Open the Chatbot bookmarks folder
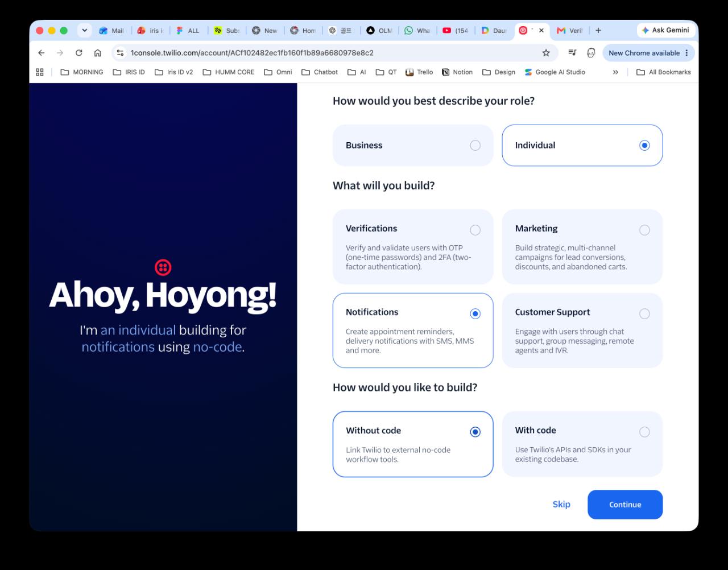Image resolution: width=728 pixels, height=570 pixels. [x=320, y=72]
